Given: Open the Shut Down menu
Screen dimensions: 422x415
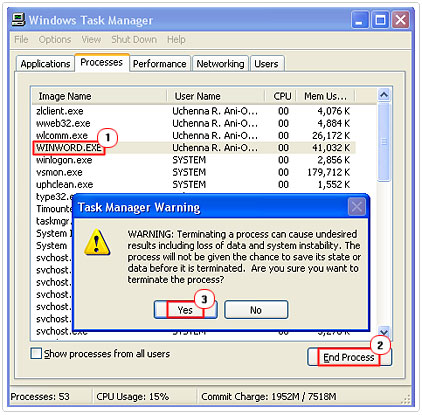Looking at the screenshot, I should tap(134, 39).
